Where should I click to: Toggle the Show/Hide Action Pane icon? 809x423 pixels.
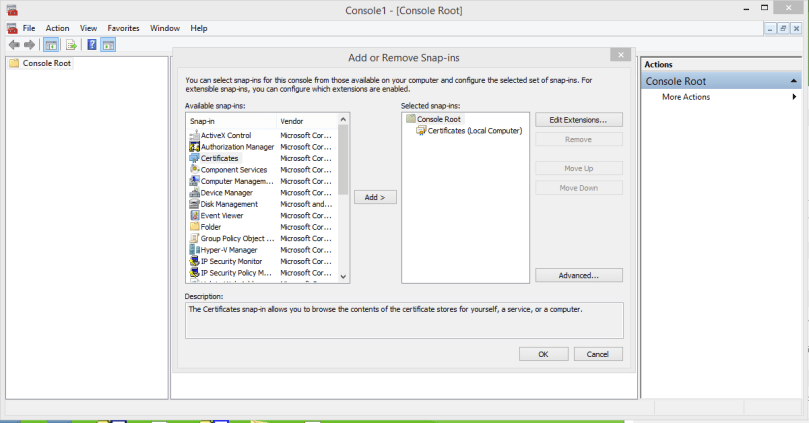pyautogui.click(x=108, y=45)
